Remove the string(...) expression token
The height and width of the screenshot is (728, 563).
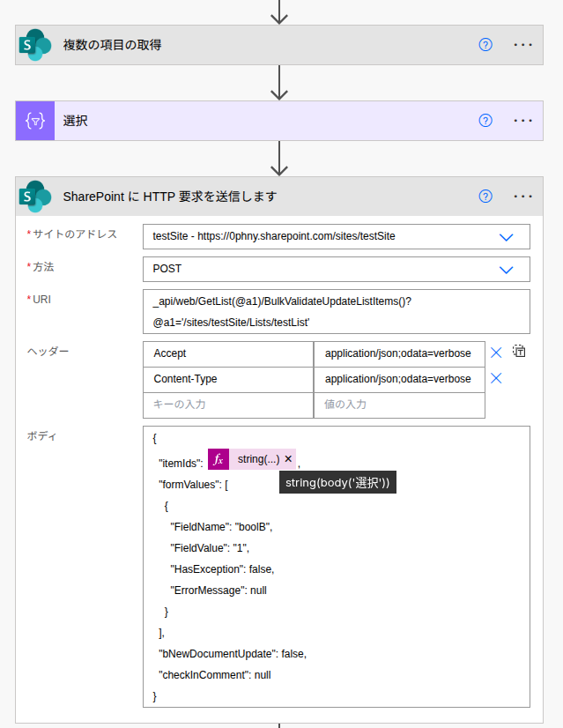coord(288,459)
